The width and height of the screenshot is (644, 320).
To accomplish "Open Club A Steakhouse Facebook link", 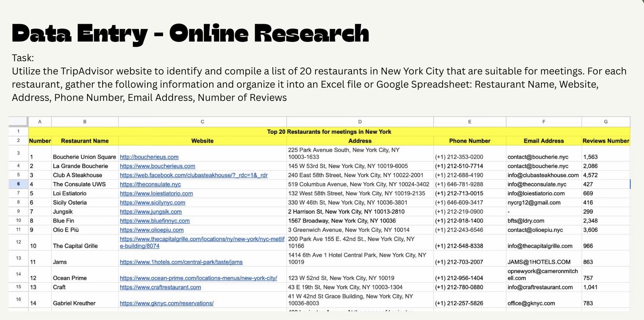I will (194, 175).
